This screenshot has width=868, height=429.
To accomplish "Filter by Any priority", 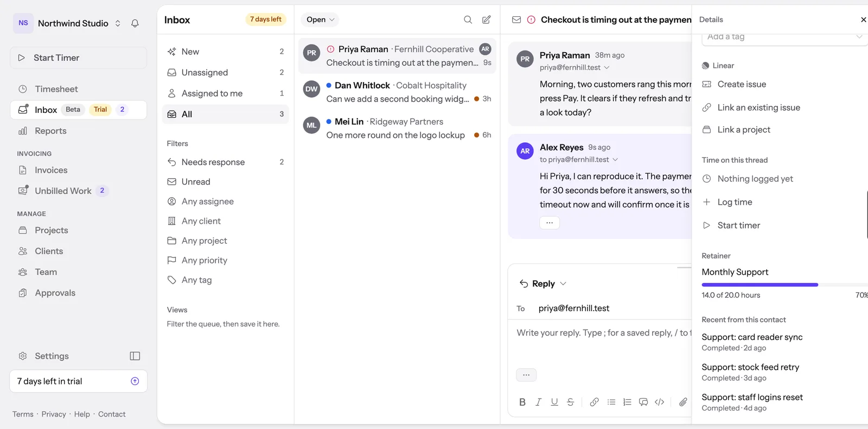I will (225, 260).
